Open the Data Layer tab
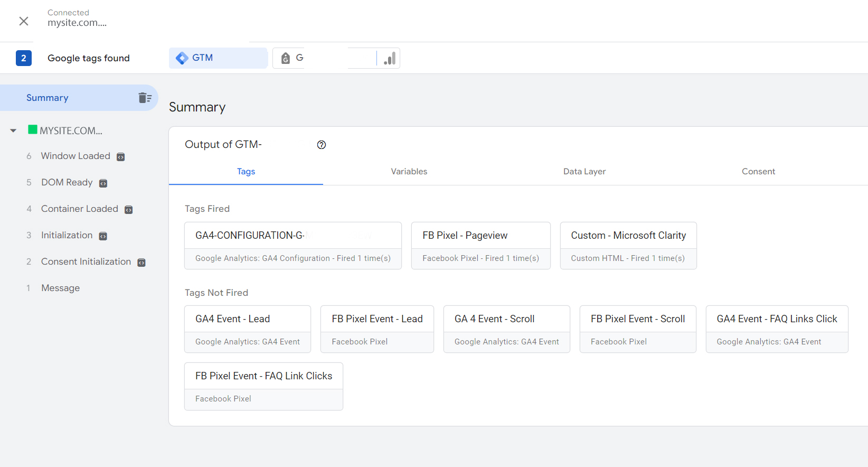This screenshot has height=467, width=868. coord(584,172)
